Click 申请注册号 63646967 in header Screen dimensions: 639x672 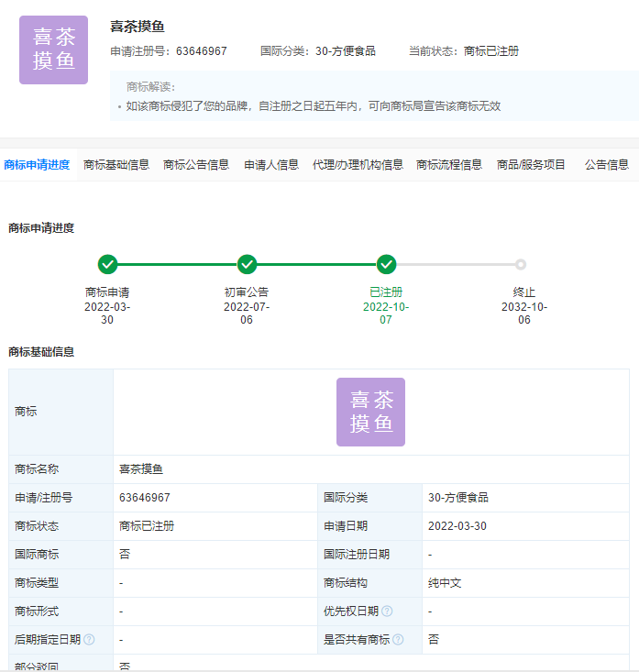[x=169, y=51]
